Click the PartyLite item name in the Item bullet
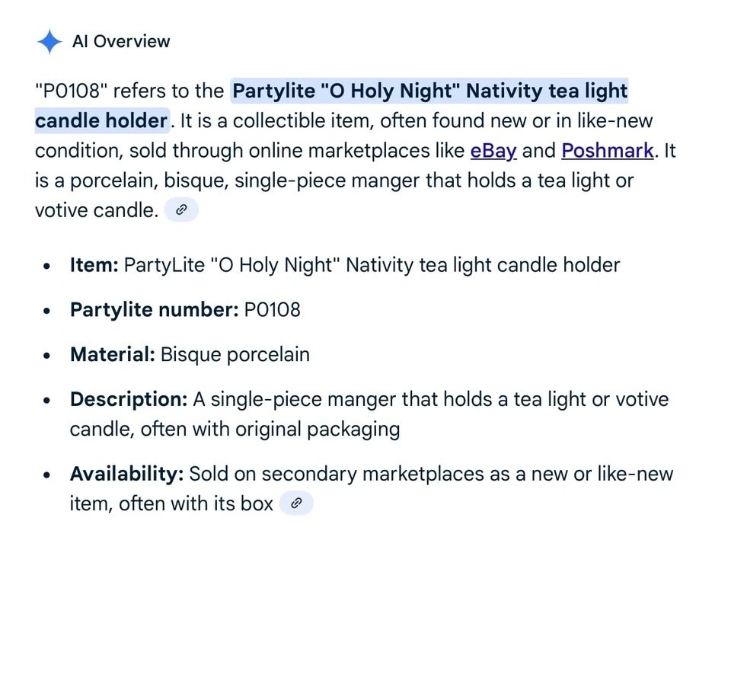The width and height of the screenshot is (731, 700). (372, 265)
